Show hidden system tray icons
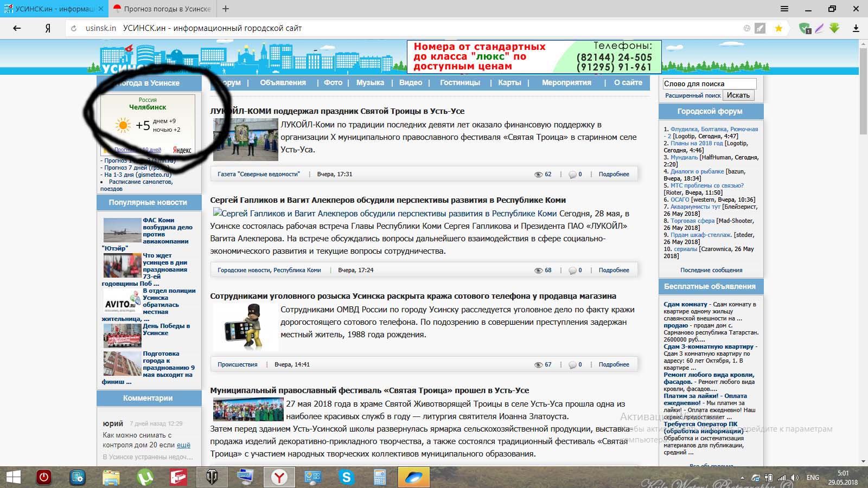This screenshot has height=488, width=868. [x=743, y=478]
